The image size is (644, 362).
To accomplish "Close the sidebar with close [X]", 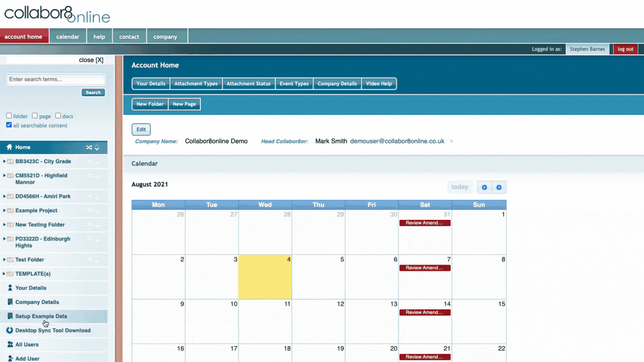I will [91, 60].
